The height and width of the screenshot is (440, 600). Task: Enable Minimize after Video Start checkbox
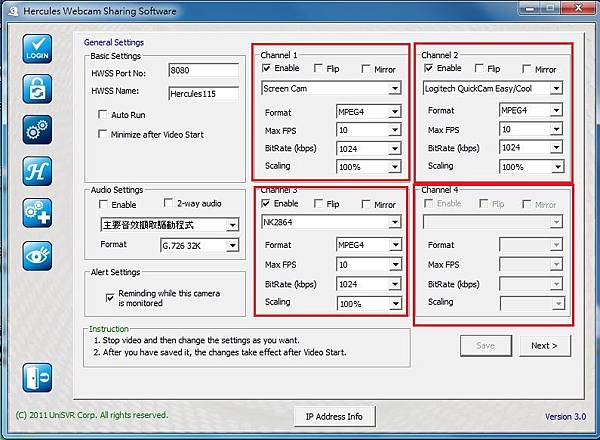[x=102, y=134]
